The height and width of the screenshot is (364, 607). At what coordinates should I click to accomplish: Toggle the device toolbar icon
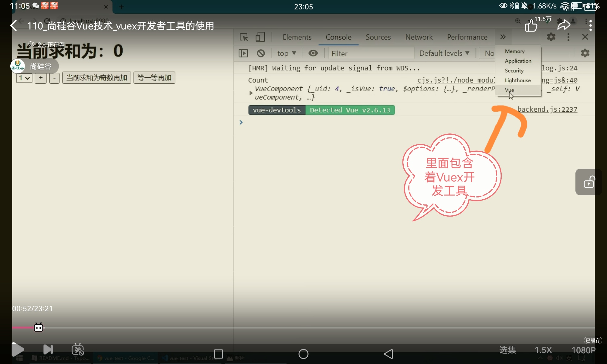pos(260,37)
